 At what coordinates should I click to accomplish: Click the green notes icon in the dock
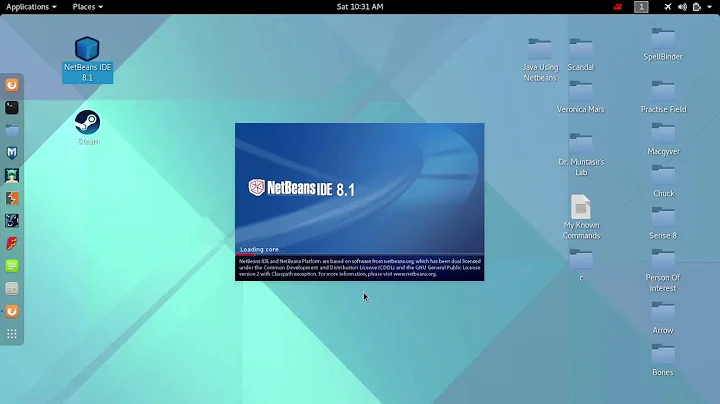pos(12,266)
